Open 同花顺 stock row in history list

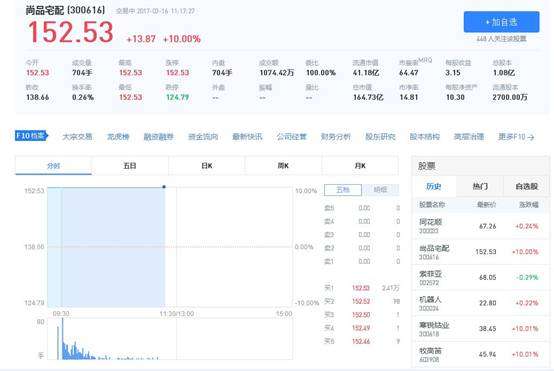(481, 226)
